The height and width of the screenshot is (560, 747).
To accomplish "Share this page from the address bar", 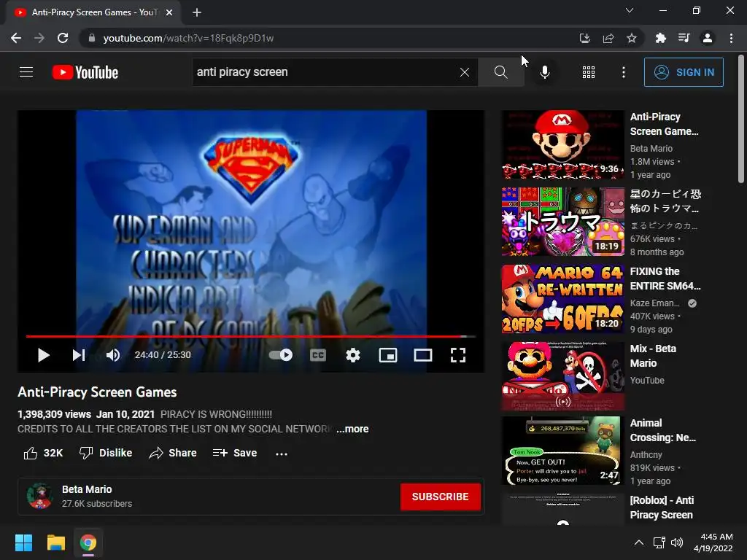I will tap(608, 38).
